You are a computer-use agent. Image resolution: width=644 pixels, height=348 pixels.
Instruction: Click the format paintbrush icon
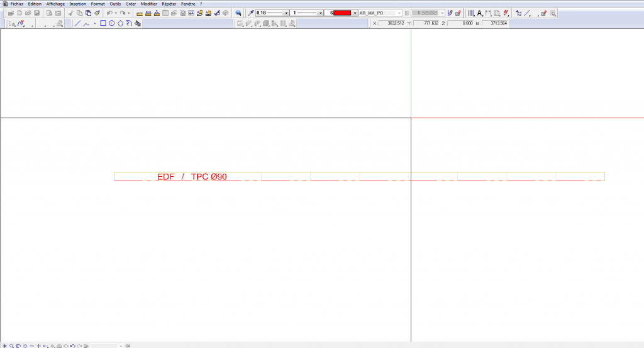coord(97,13)
